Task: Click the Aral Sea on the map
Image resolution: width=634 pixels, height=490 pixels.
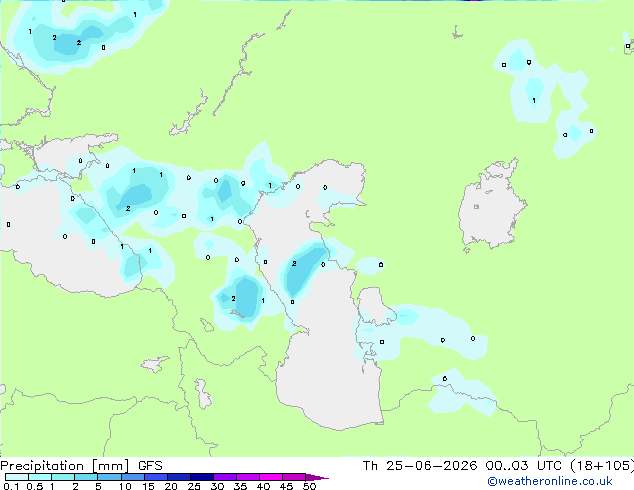Action: pos(491,204)
